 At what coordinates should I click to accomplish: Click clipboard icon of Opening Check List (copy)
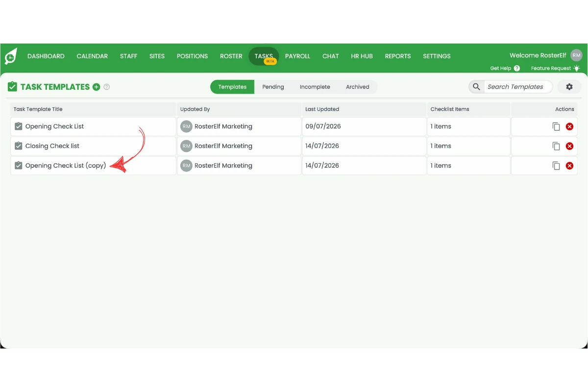tap(19, 166)
